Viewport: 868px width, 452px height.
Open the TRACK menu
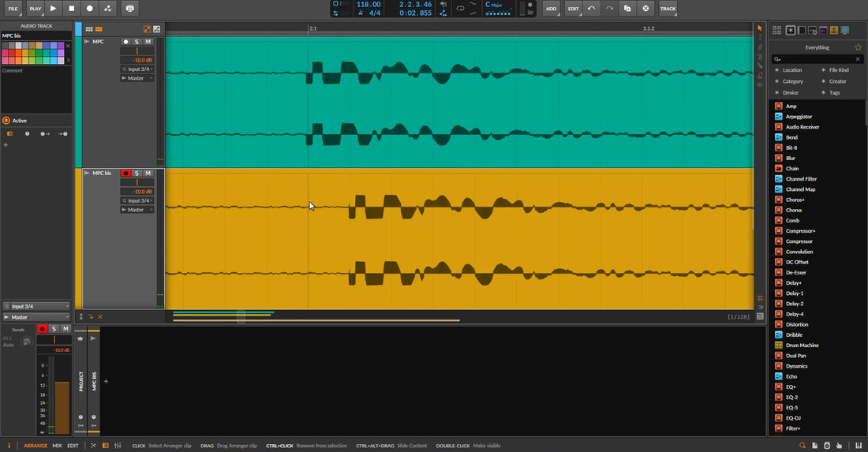click(668, 9)
